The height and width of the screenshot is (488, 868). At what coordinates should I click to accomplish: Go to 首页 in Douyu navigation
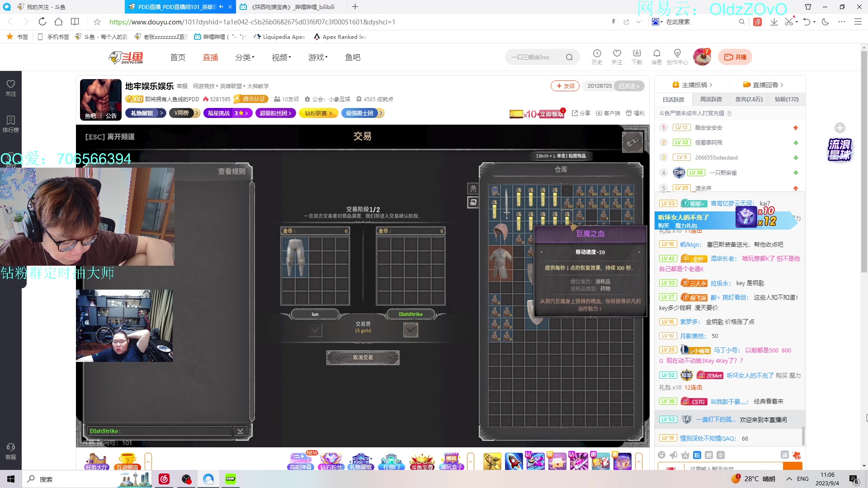pos(178,57)
